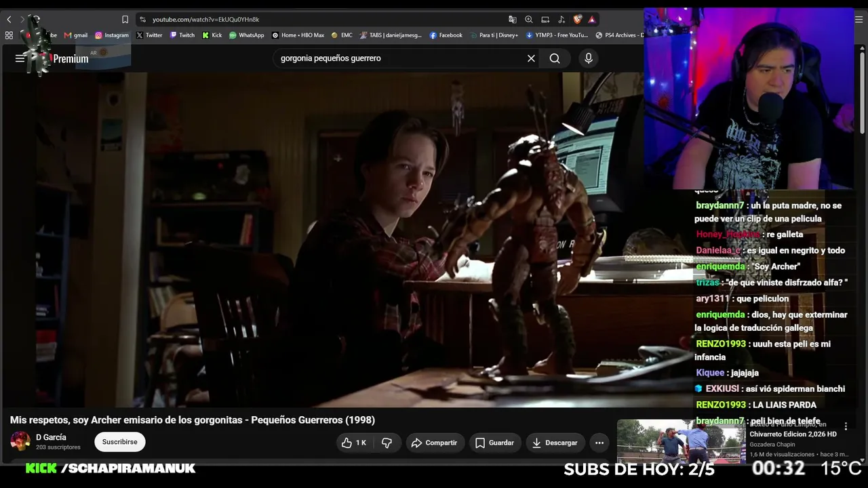The image size is (868, 488).
Task: Open the WhatsApp bookmark
Action: click(247, 35)
